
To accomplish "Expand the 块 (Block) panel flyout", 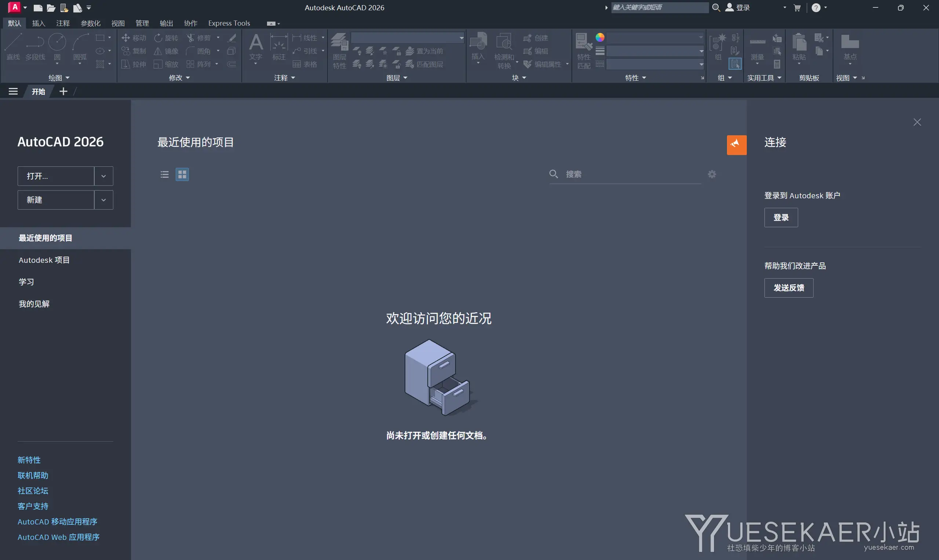I will pyautogui.click(x=519, y=78).
